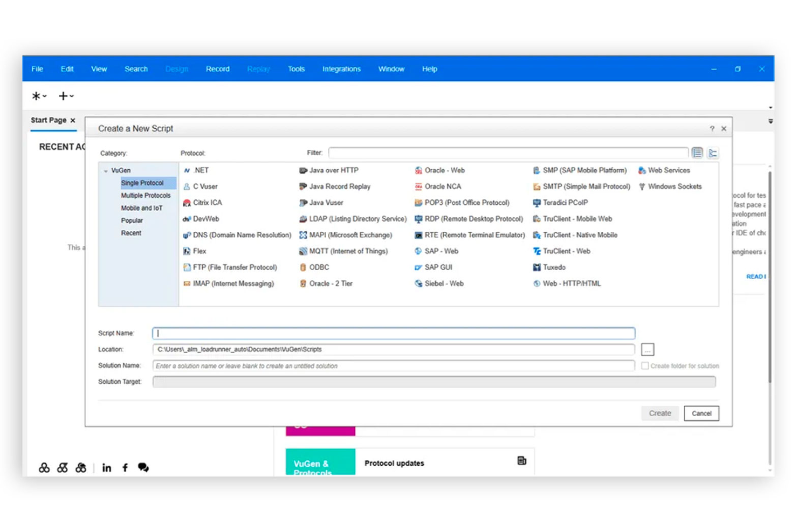This screenshot has width=798, height=532.
Task: Collapse the VuGen category tree
Action: [x=106, y=170]
